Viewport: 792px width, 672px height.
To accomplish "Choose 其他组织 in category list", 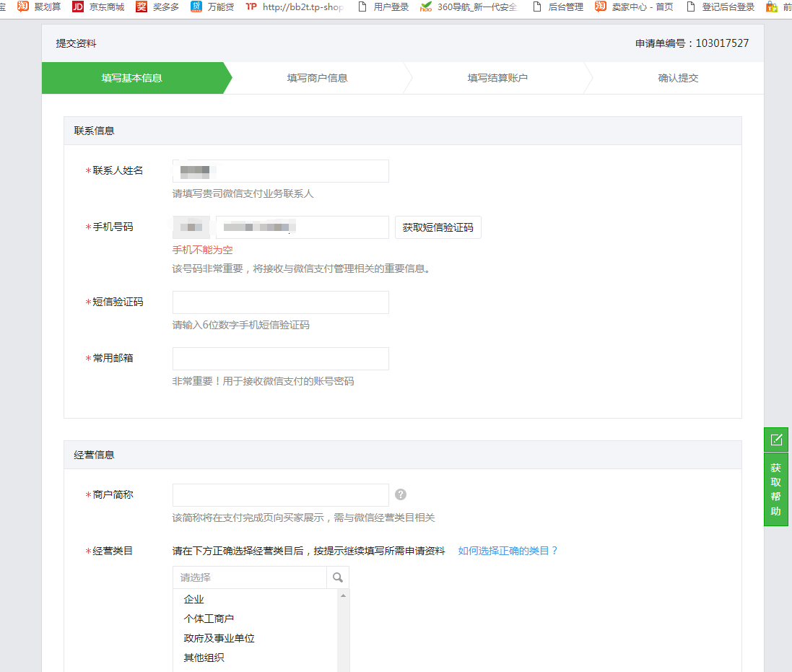I will [204, 658].
